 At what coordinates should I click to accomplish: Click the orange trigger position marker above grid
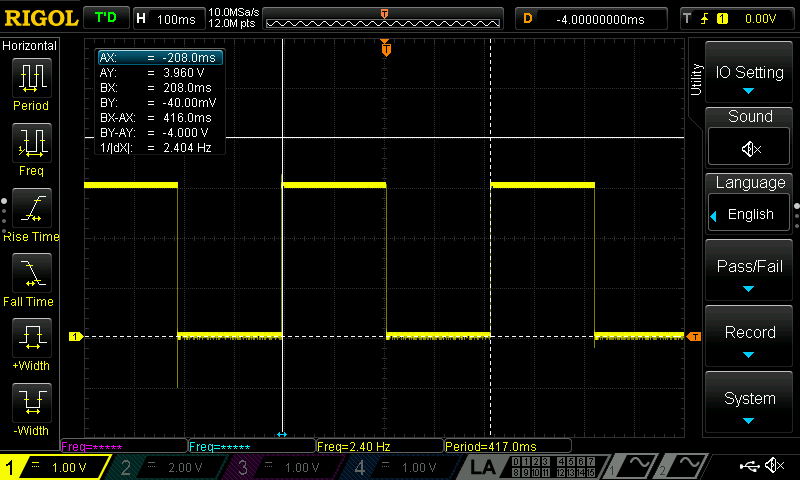(x=386, y=48)
